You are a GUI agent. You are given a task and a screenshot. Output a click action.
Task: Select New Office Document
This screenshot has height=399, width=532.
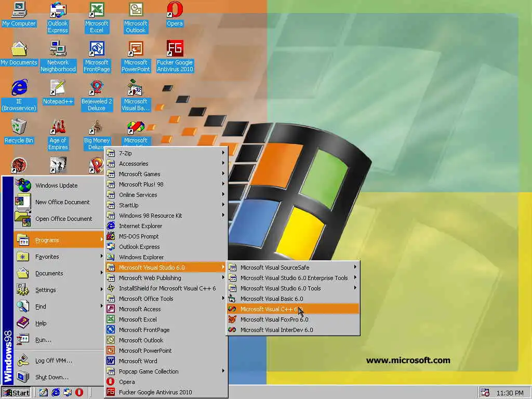pos(59,202)
